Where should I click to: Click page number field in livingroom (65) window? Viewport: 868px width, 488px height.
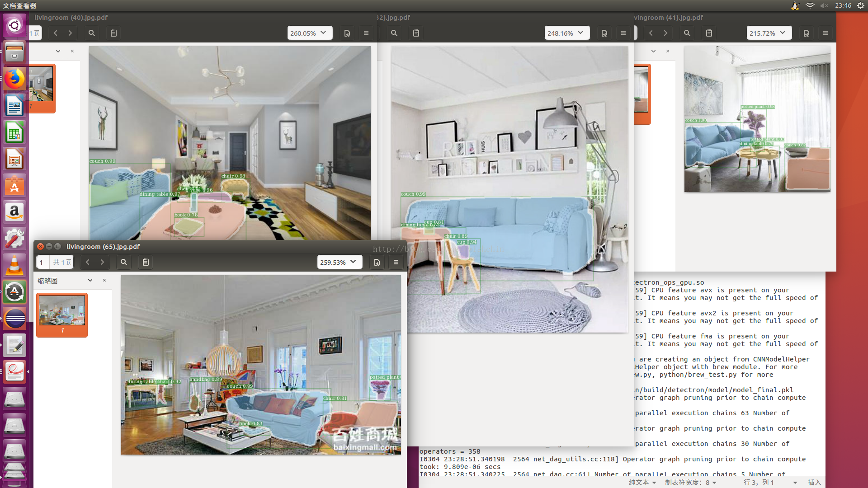(43, 262)
